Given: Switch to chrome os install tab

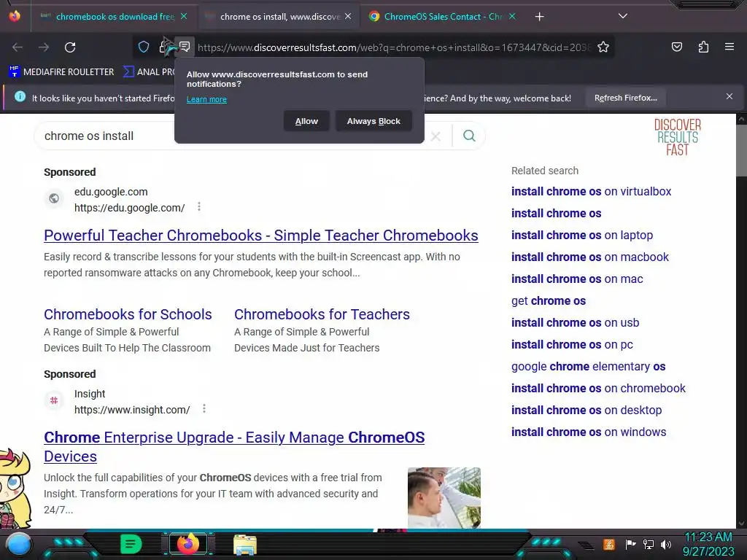Looking at the screenshot, I should [279, 17].
